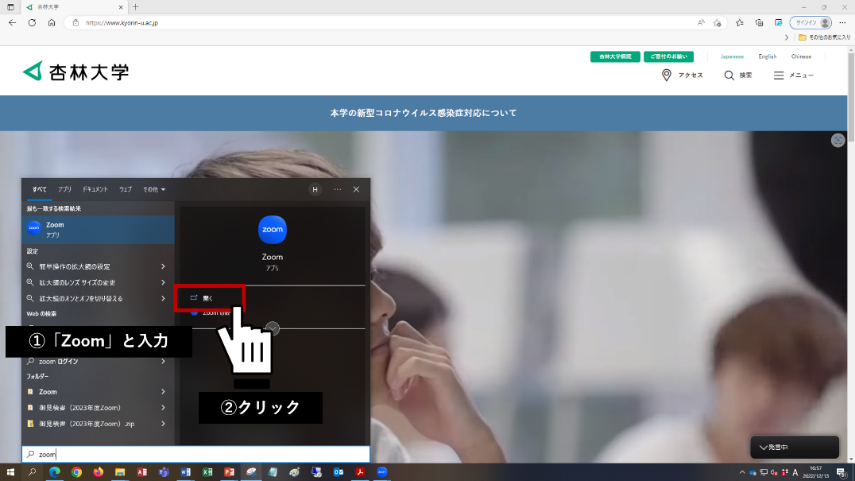Open the アクセス location icon link

pyautogui.click(x=667, y=75)
